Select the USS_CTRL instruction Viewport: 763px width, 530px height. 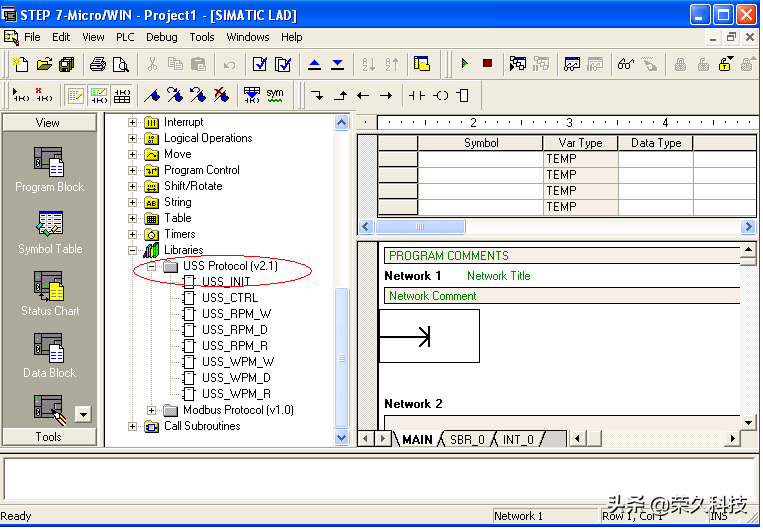pos(229,298)
